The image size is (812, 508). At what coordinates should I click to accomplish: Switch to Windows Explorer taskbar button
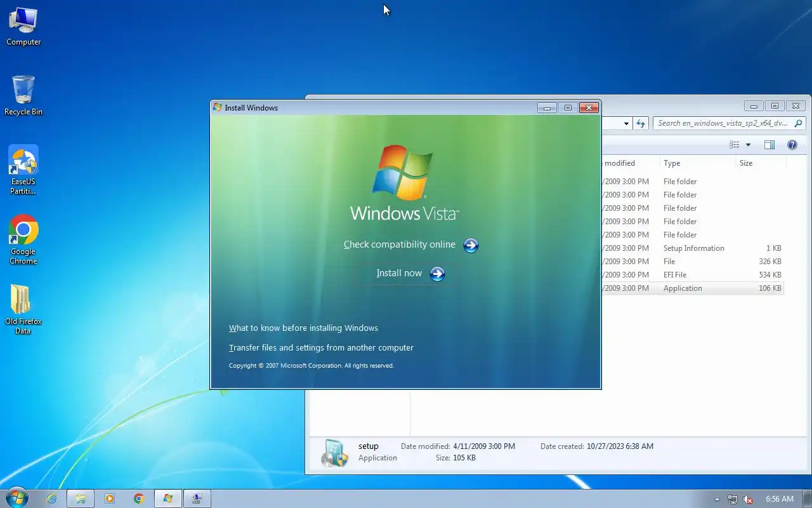tap(81, 499)
